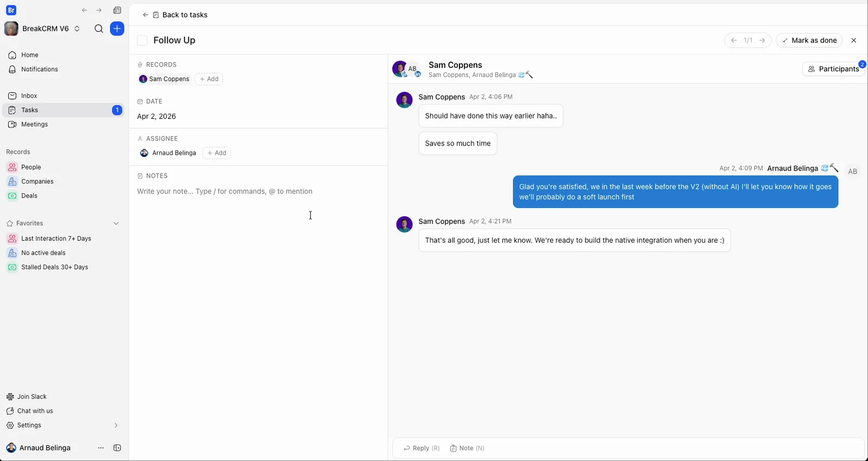Expand Settings submenu arrow
868x461 pixels.
click(x=116, y=425)
